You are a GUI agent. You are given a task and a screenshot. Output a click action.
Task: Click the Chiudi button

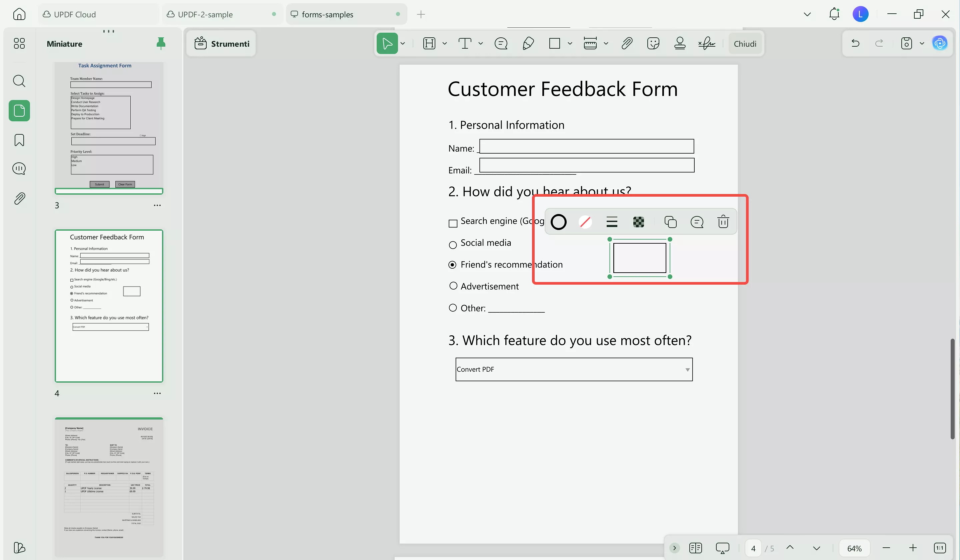pyautogui.click(x=745, y=44)
